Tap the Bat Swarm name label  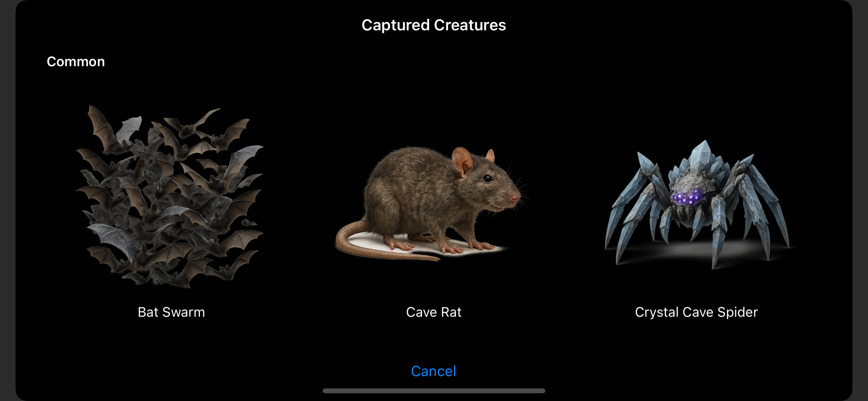pos(171,312)
